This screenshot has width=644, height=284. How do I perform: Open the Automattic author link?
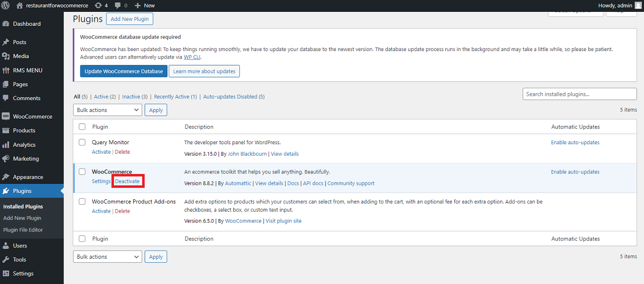pos(238,183)
